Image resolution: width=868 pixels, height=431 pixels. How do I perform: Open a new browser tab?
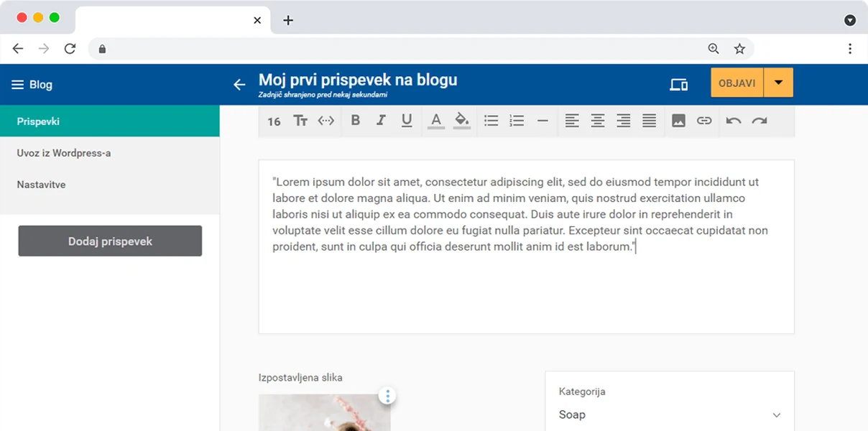point(288,20)
